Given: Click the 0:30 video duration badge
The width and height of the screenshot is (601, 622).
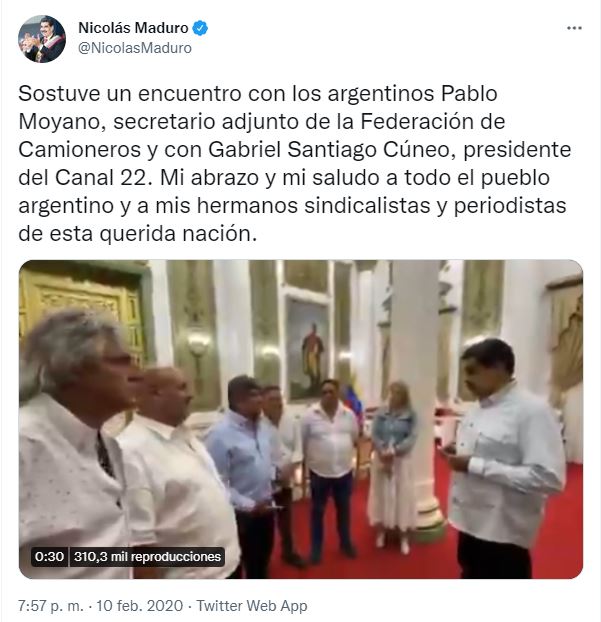Looking at the screenshot, I should (x=49, y=557).
